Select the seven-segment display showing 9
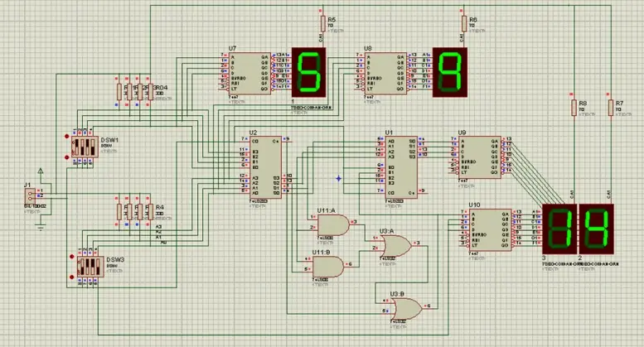The height and width of the screenshot is (347, 644). [450, 72]
